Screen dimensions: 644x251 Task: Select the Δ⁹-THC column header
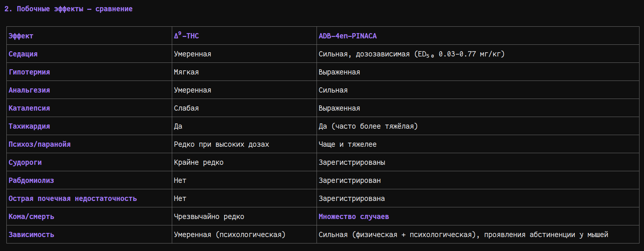[186, 36]
